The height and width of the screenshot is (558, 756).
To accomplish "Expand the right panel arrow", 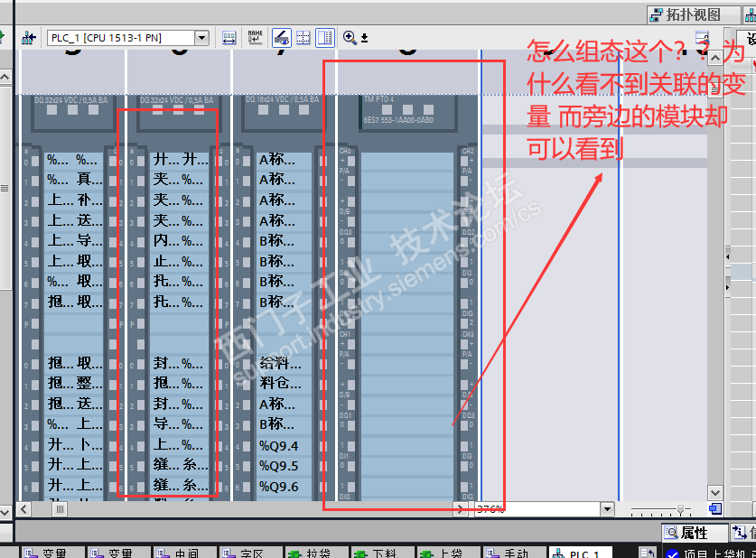I will pos(728,288).
